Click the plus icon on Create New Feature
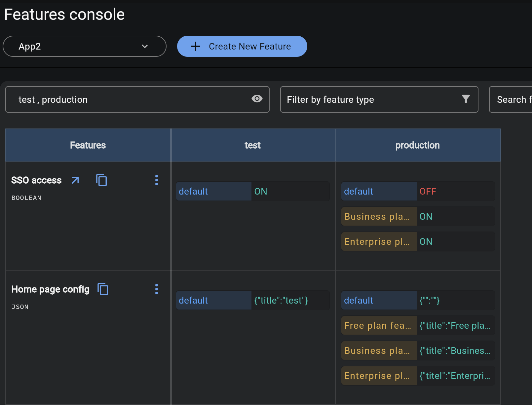Image resolution: width=532 pixels, height=405 pixels. (x=196, y=46)
